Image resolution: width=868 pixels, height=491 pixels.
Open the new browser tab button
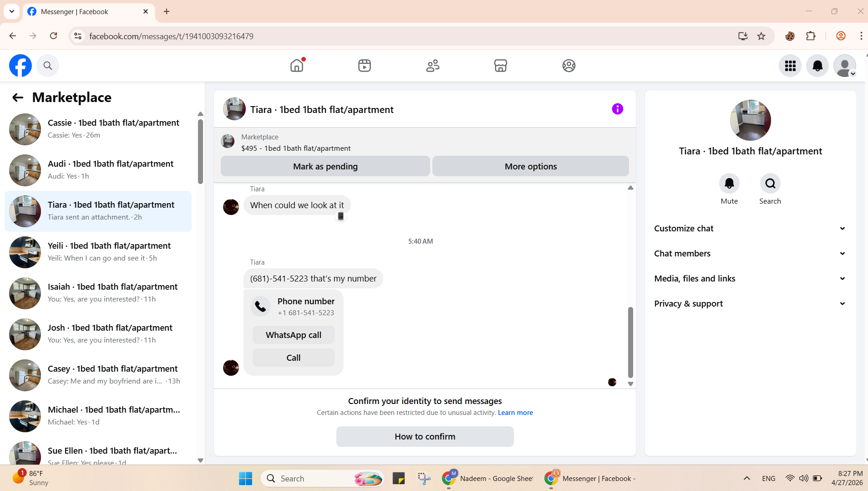pos(167,11)
